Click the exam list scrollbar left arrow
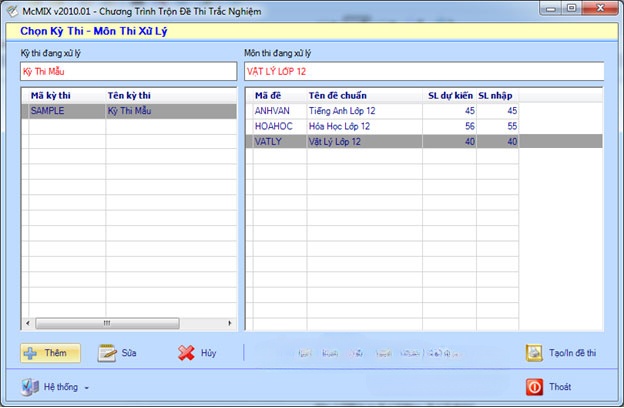This screenshot has width=624, height=408. 27,323
